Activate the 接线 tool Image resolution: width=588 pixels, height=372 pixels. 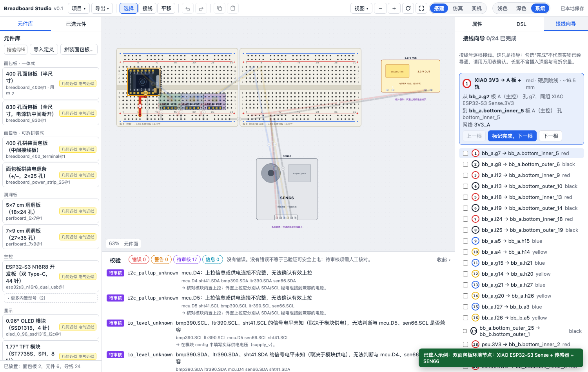[x=147, y=8]
